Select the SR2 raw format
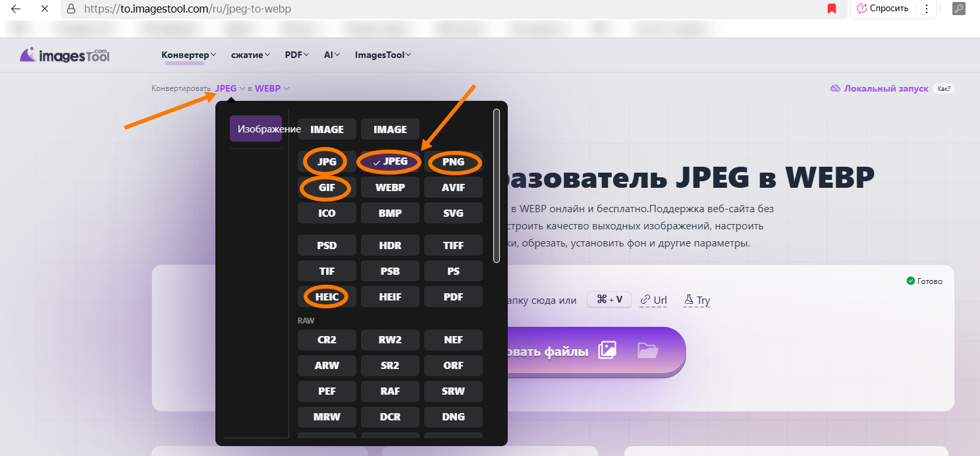The image size is (980, 456). coord(390,366)
